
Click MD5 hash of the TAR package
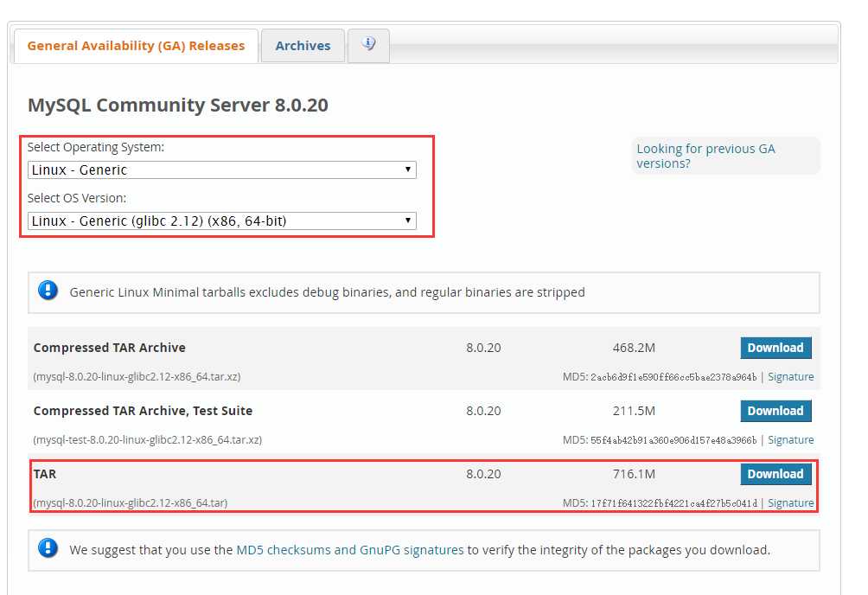point(673,503)
